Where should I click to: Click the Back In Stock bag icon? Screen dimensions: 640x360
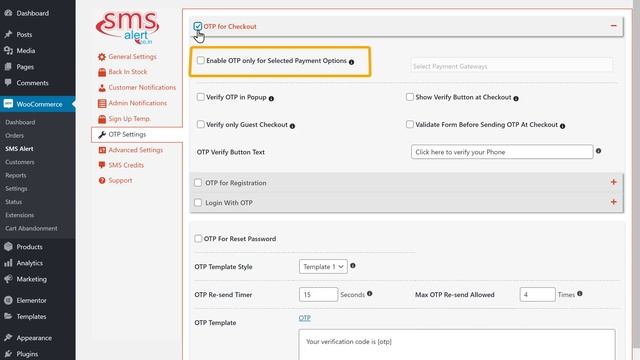click(x=102, y=72)
